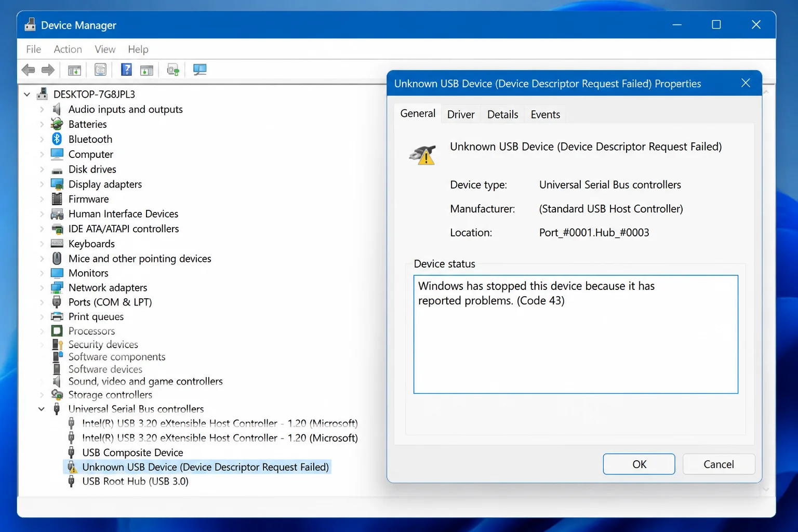Select Software components entry
798x532 pixels.
(117, 357)
